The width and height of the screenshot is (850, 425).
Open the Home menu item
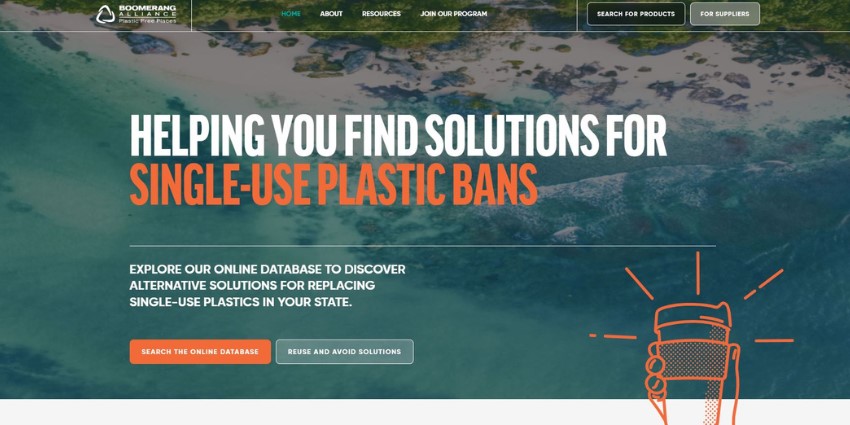pyautogui.click(x=291, y=14)
